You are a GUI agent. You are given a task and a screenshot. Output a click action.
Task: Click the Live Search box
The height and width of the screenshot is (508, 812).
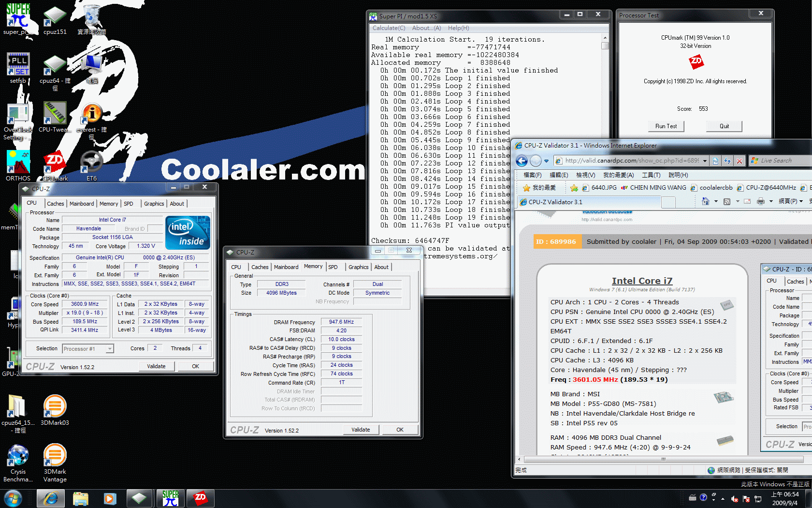pos(781,161)
